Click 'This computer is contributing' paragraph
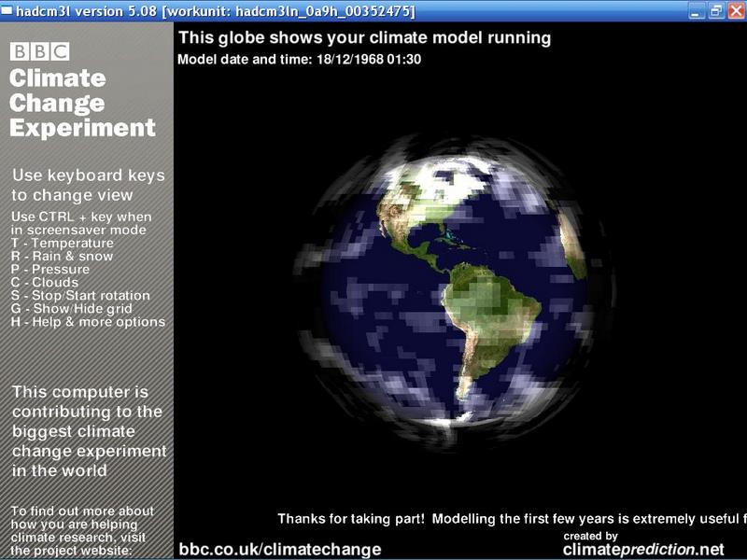Image resolution: width=747 pixels, height=560 pixels. (89, 431)
